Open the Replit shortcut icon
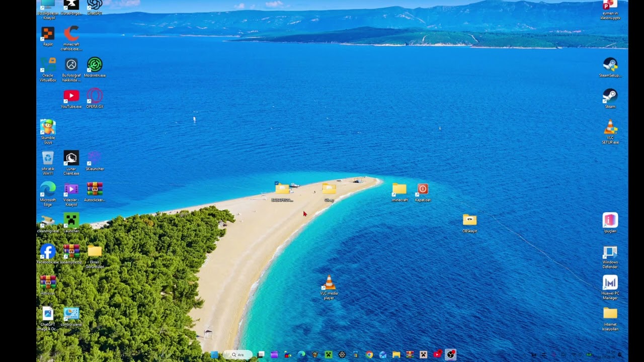The height and width of the screenshot is (362, 644). point(48,36)
